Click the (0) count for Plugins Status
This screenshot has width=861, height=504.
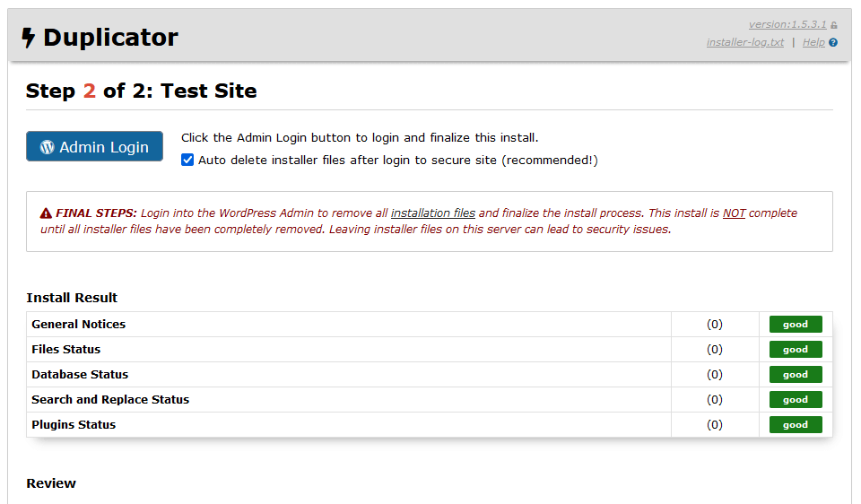[x=715, y=425]
